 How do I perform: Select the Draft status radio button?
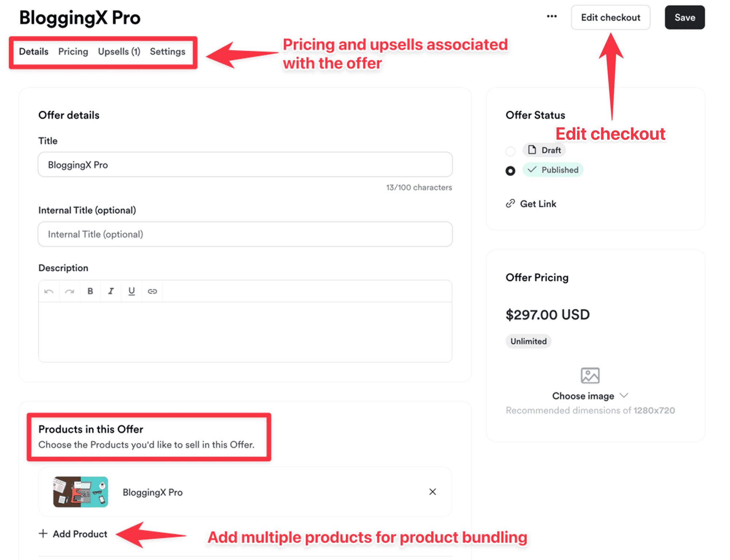click(x=510, y=151)
